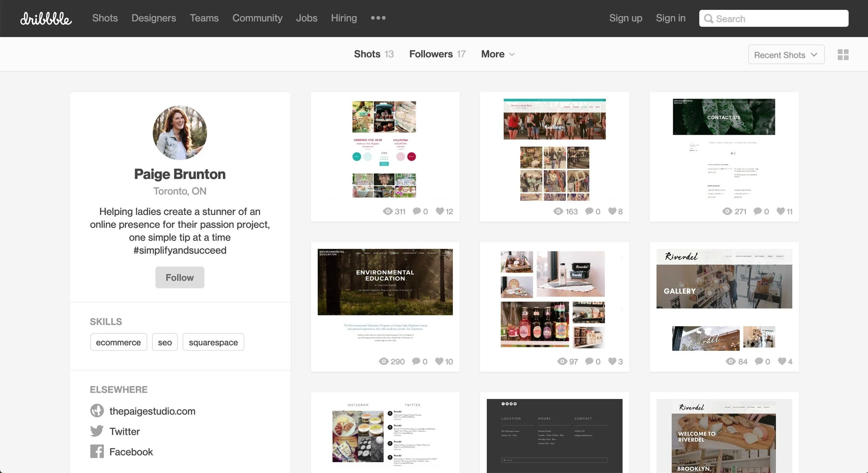Screen dimensions: 868x473
Task: View the Followers 17 tab
Action: click(437, 54)
